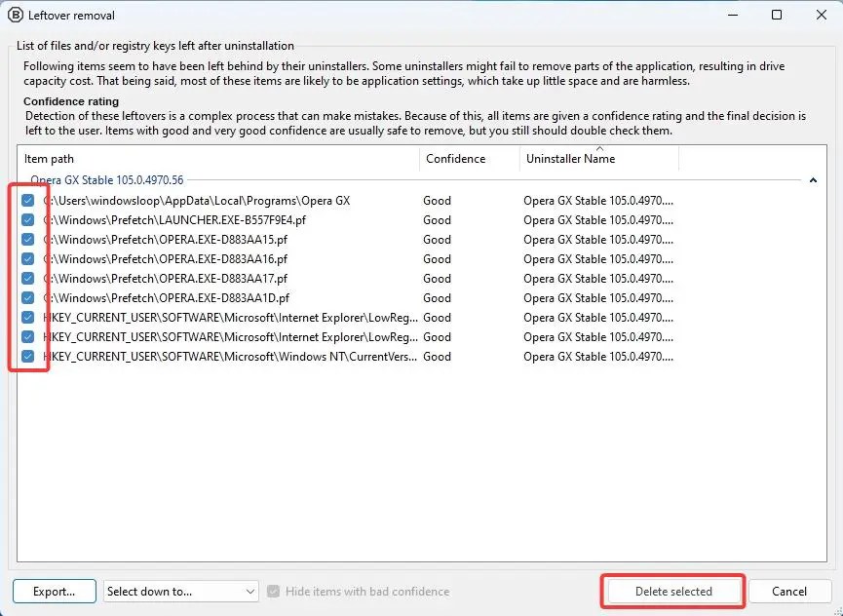Toggle checkbox for OPERA.EXE-D883AA15.pf

point(28,240)
